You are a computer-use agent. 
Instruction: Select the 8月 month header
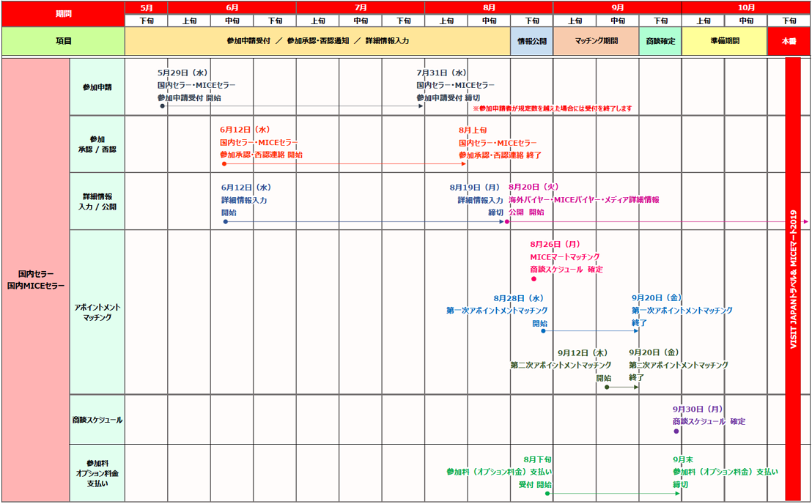[489, 8]
